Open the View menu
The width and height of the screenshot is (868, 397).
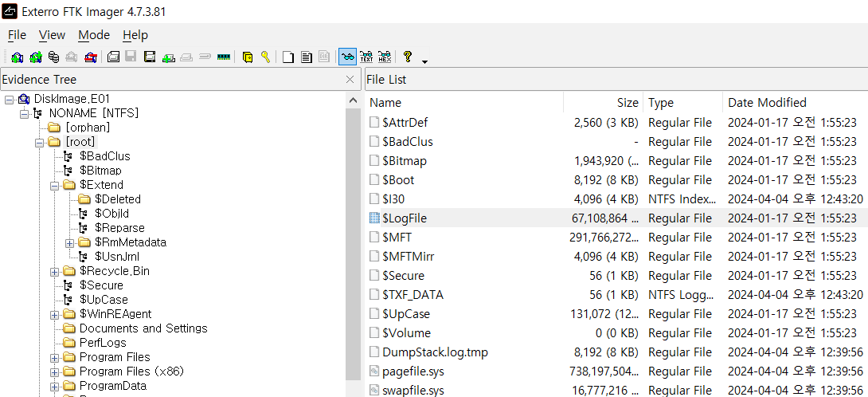pos(52,35)
